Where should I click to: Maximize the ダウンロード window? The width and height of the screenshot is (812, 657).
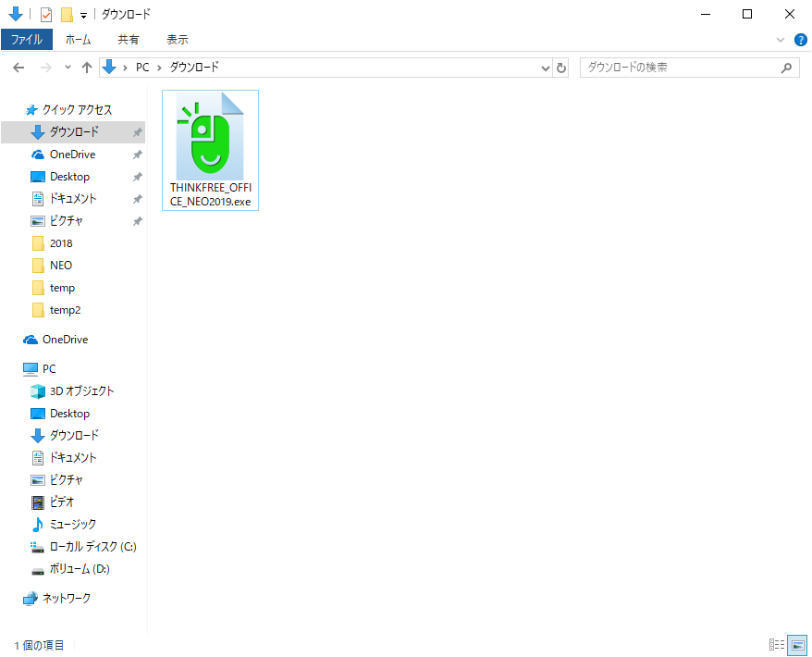(746, 14)
